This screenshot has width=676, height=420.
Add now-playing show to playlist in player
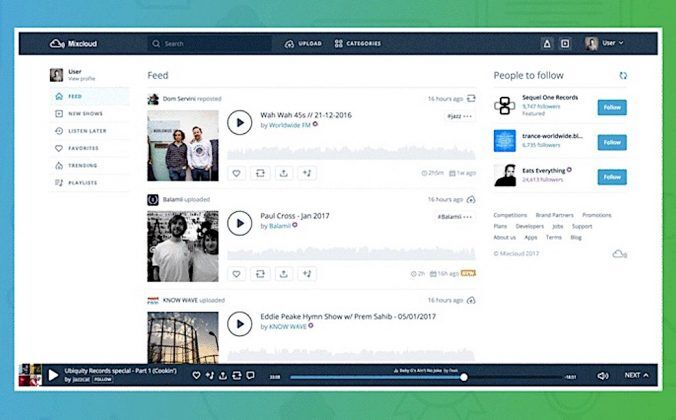tap(210, 375)
